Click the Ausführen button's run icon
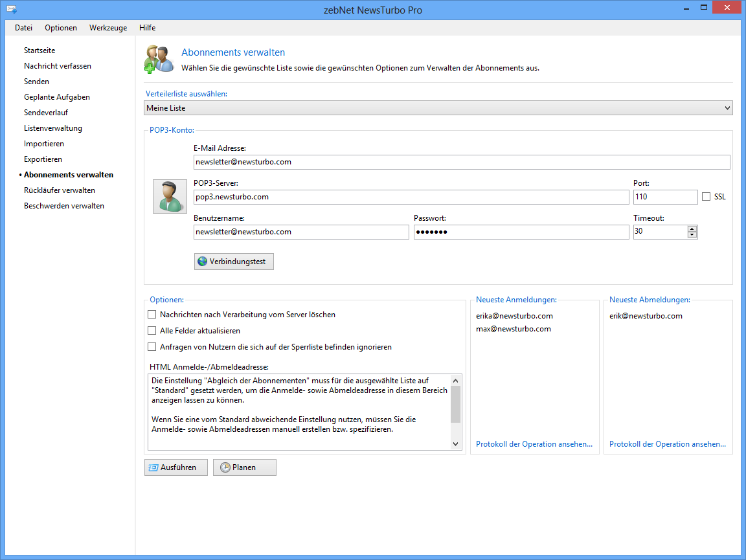Image resolution: width=746 pixels, height=560 pixels. 153,467
